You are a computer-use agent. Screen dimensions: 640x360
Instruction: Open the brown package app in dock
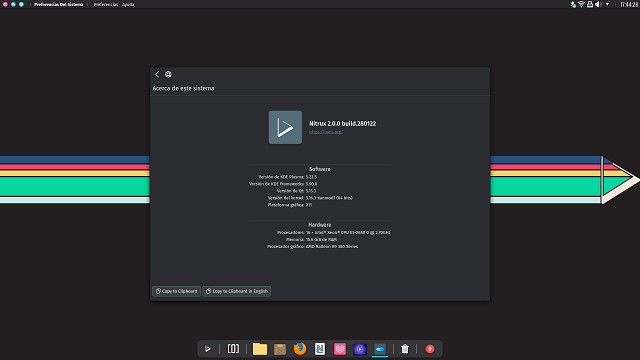point(280,349)
